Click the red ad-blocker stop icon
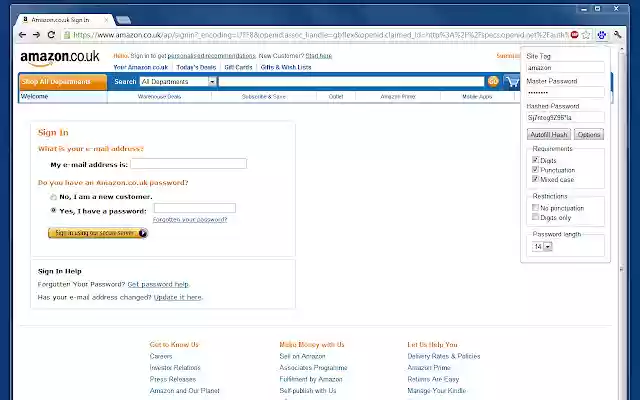 click(575, 35)
